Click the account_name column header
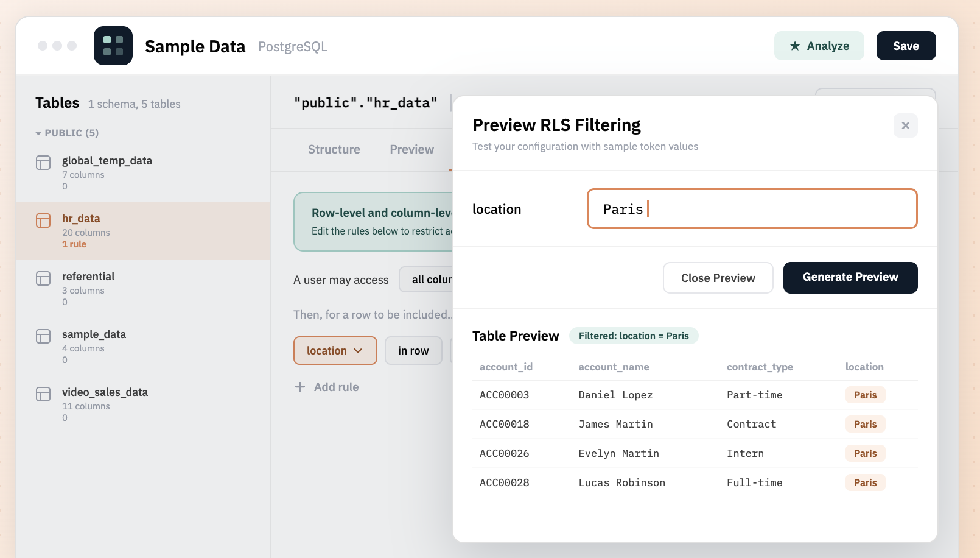The width and height of the screenshot is (980, 558). pos(614,367)
